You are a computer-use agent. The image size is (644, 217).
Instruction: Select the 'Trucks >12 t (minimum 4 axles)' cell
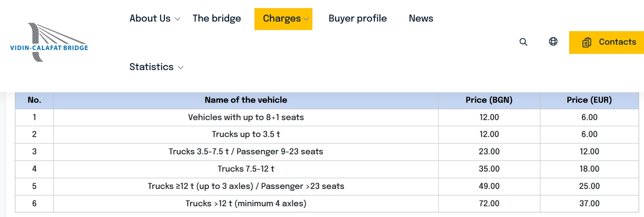pos(246,204)
